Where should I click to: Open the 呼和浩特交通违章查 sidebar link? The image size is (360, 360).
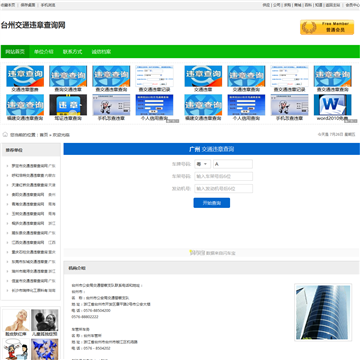pos(28,175)
